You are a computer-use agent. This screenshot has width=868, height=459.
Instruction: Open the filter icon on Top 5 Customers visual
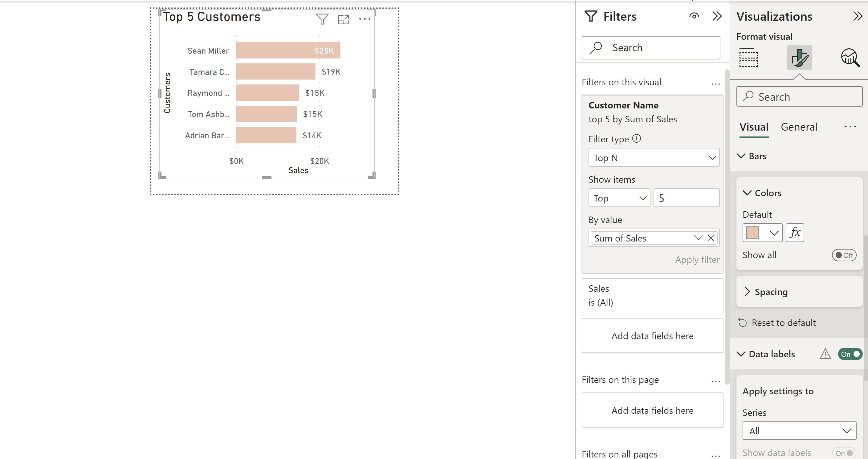(x=322, y=19)
